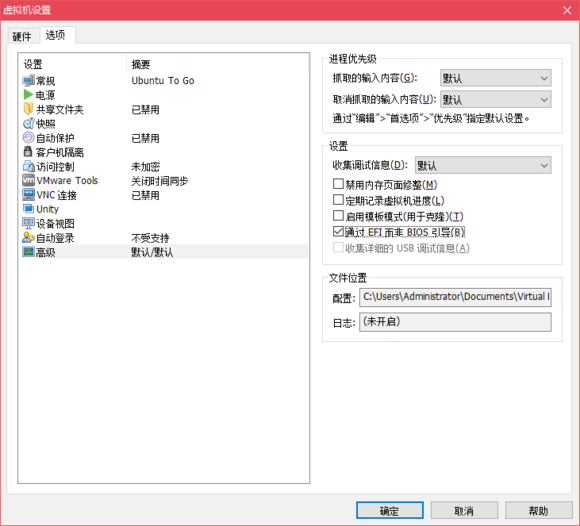Open the 快照 snapshot settings icon
The height and width of the screenshot is (526, 580).
28,123
